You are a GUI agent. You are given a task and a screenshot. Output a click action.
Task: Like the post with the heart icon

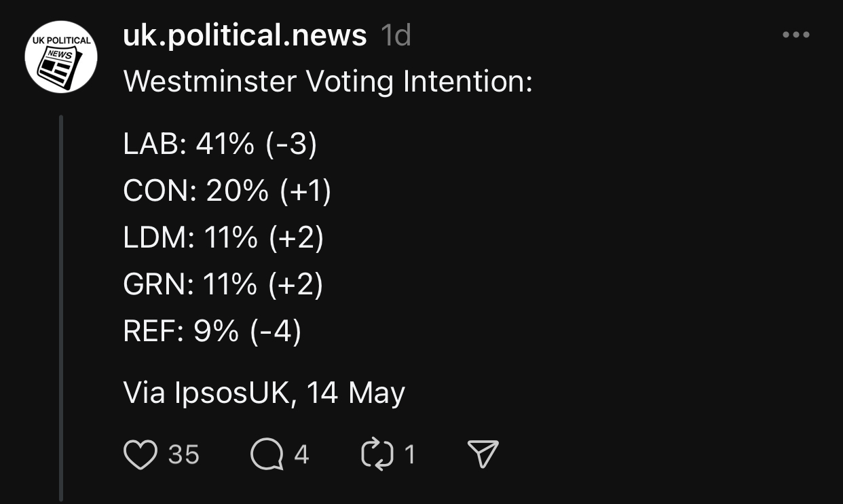point(140,454)
